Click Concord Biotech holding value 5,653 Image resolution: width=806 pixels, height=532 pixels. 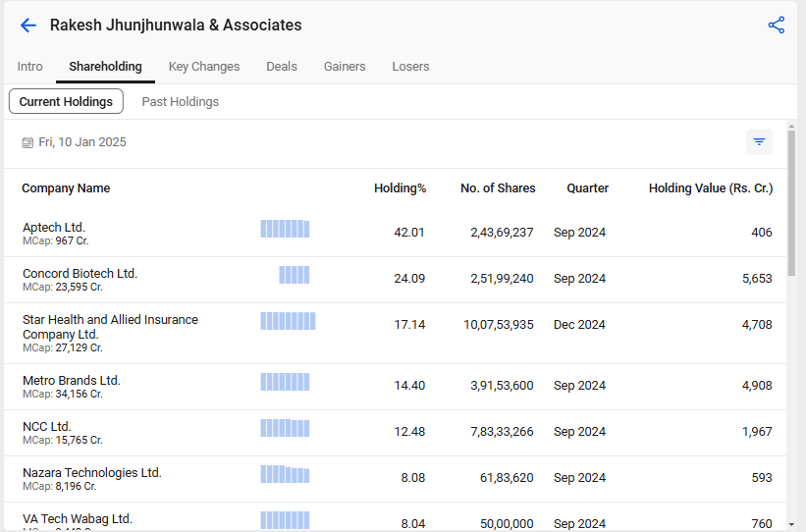pos(757,279)
